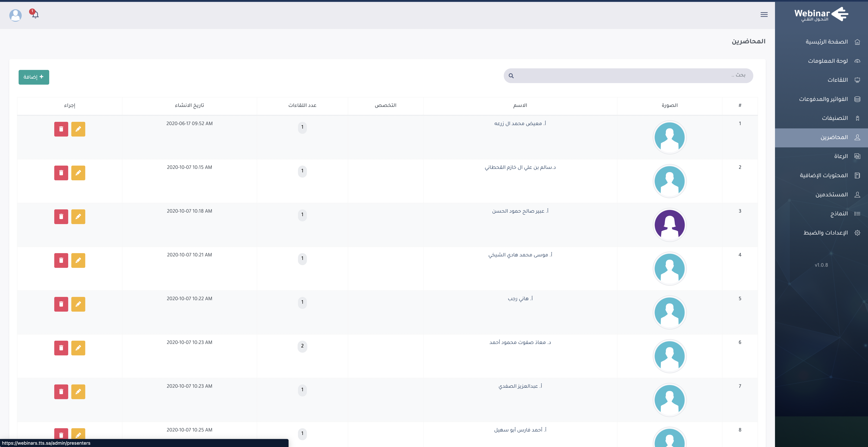Viewport: 868px width, 447px height.
Task: Click the Webinar logo
Action: [821, 14]
